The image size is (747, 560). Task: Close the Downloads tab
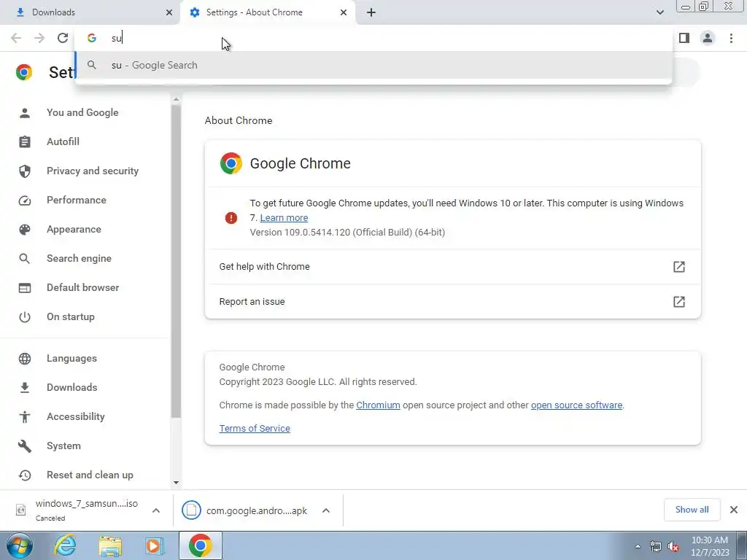tap(169, 12)
